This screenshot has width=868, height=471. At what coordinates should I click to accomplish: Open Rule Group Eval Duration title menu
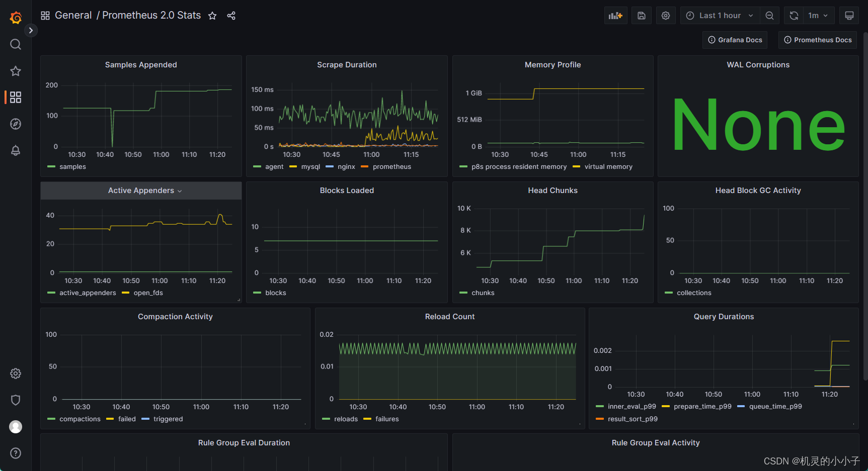(x=244, y=443)
